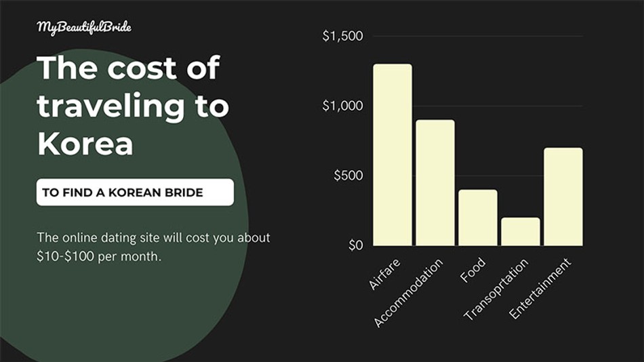The height and width of the screenshot is (362, 644).
Task: Click the Accommodation category label
Action: click(409, 293)
